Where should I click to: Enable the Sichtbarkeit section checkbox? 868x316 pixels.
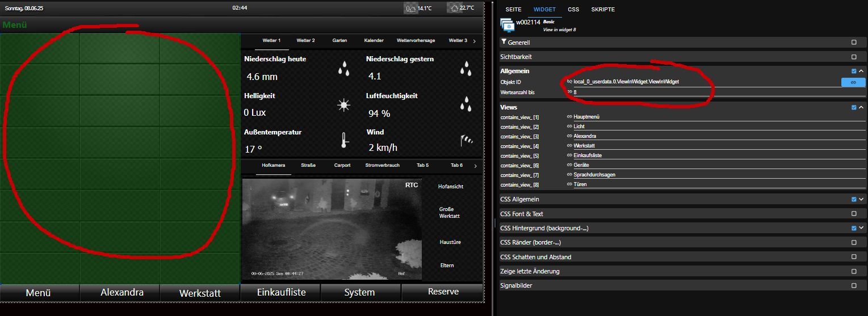click(x=854, y=57)
